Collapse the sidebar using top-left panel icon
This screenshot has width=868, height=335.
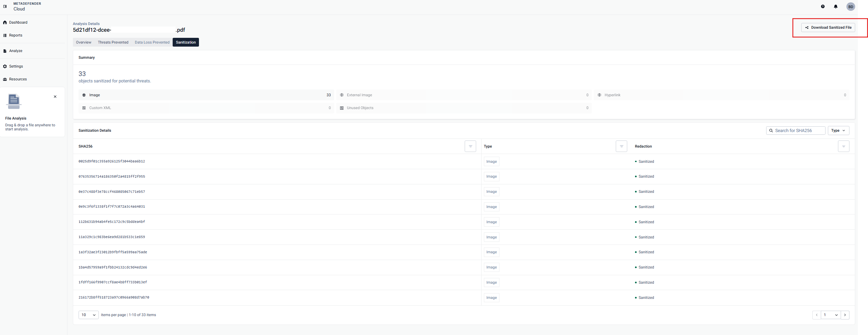pyautogui.click(x=5, y=6)
